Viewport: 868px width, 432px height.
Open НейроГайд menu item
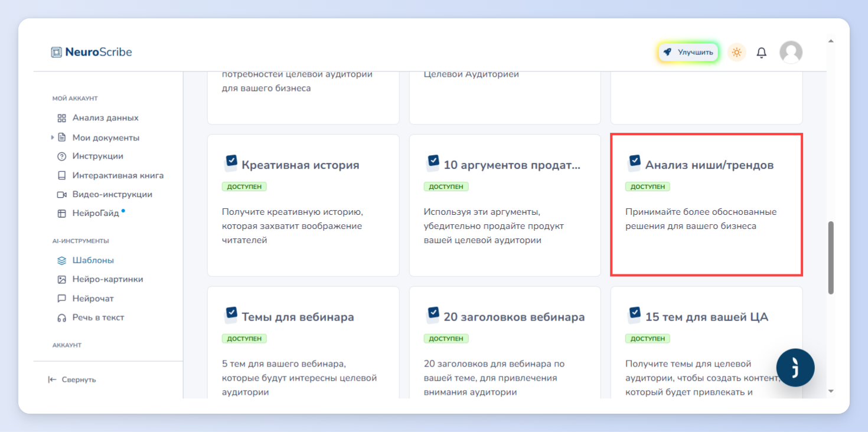point(96,214)
